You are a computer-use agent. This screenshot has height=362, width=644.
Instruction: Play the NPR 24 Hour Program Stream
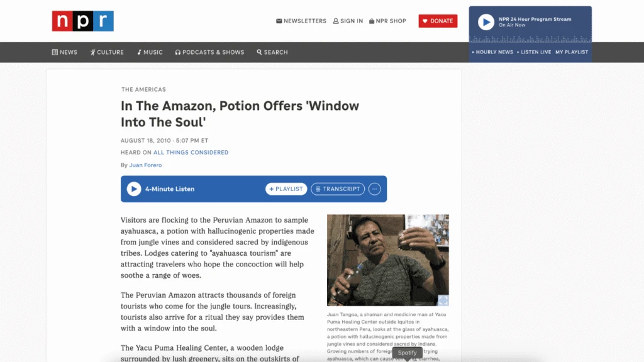pyautogui.click(x=486, y=22)
